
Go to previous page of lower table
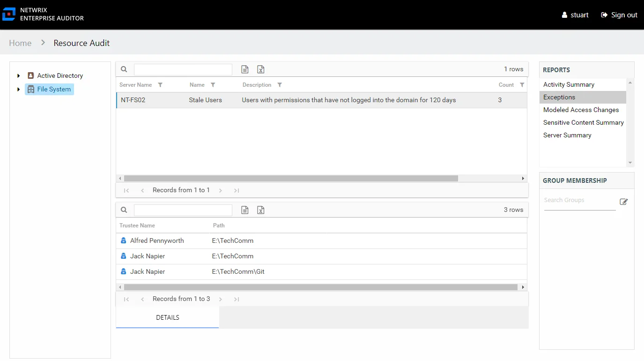(x=142, y=299)
